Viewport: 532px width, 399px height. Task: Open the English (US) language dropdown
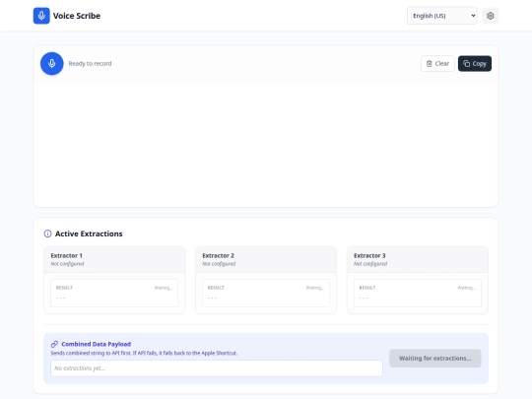coord(442,16)
